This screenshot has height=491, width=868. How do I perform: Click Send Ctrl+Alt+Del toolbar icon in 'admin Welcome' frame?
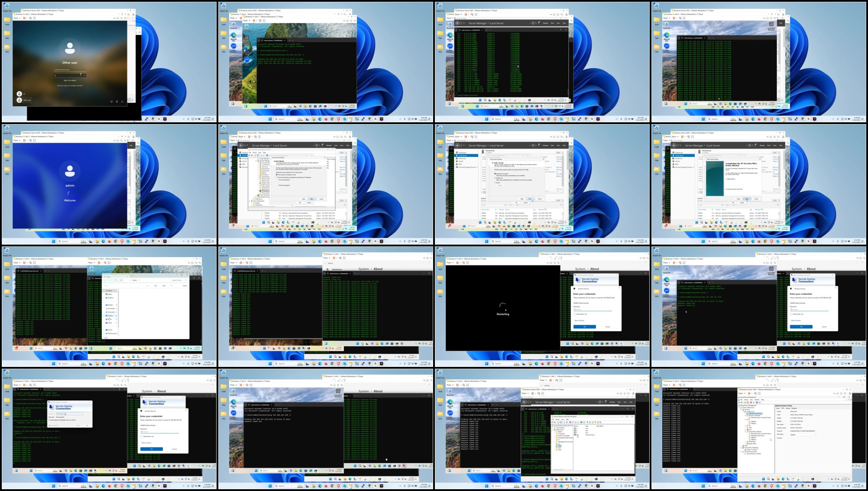tap(30, 140)
